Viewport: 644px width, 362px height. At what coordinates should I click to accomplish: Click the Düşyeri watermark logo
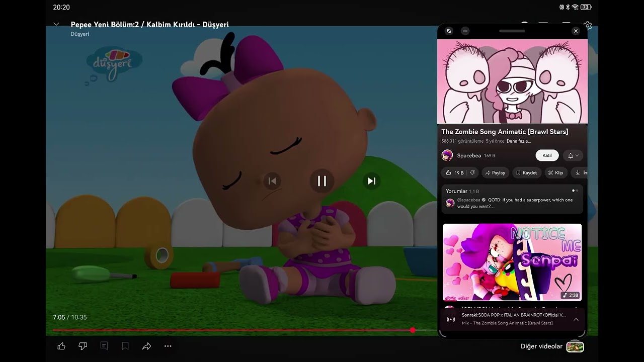[x=115, y=64]
